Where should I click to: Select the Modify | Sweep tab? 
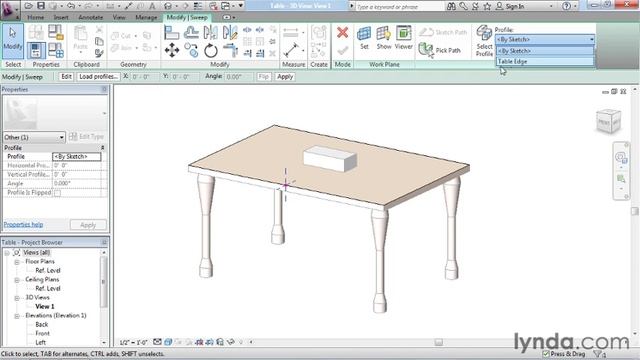(x=187, y=18)
